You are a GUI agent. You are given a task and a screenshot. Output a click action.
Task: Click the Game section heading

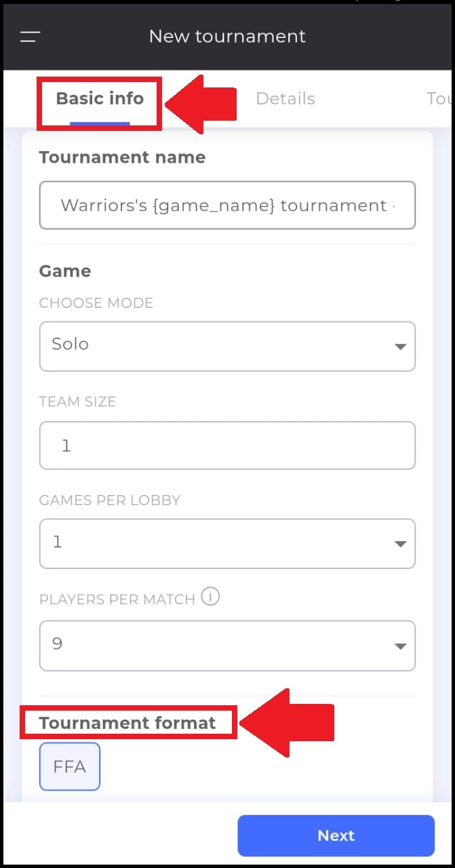tap(65, 271)
